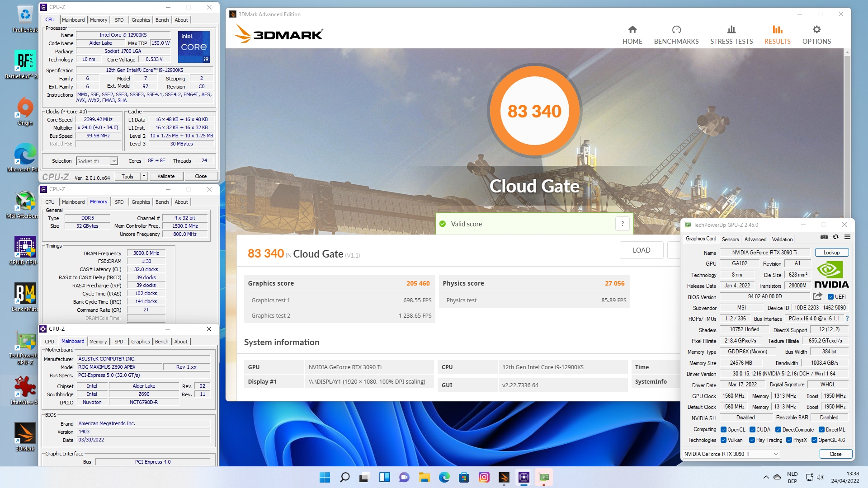This screenshot has width=868, height=488.
Task: Click the Validate button in CPU-Z
Action: tap(166, 176)
